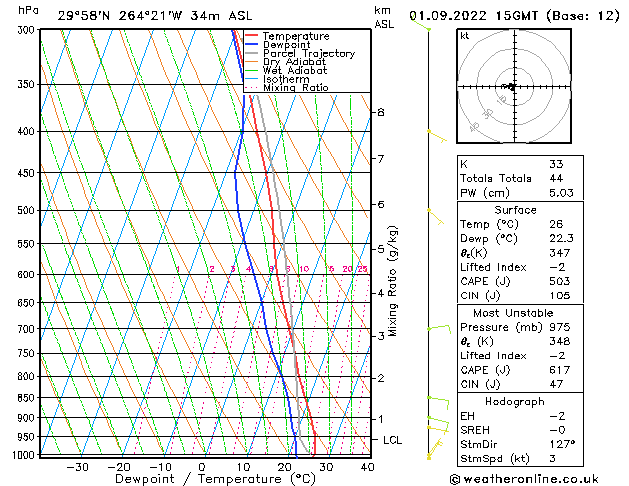Click the Surface Temp value 26

(556, 224)
